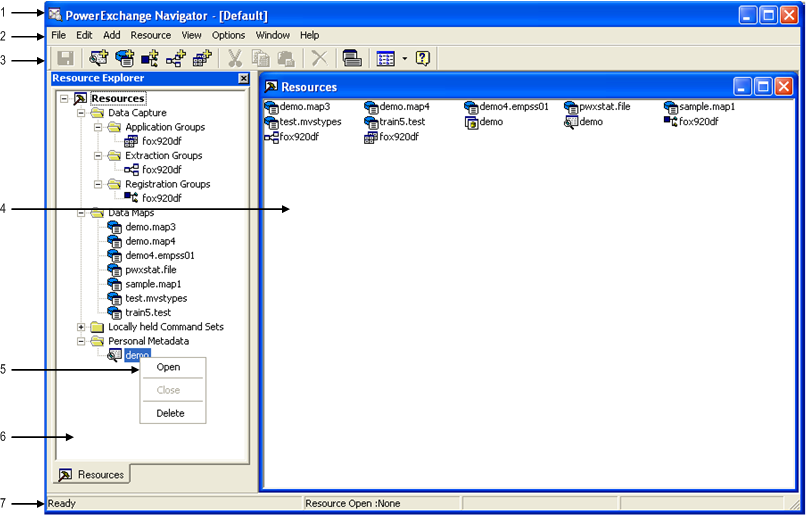Close the Resource Explorer panel
Screen dimensions: 806x515
coord(243,78)
